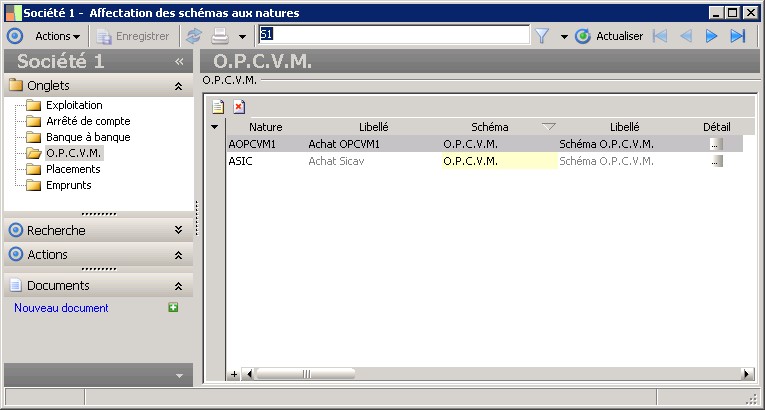The height and width of the screenshot is (410, 765).
Task: Go to previous record arrow
Action: (x=686, y=36)
